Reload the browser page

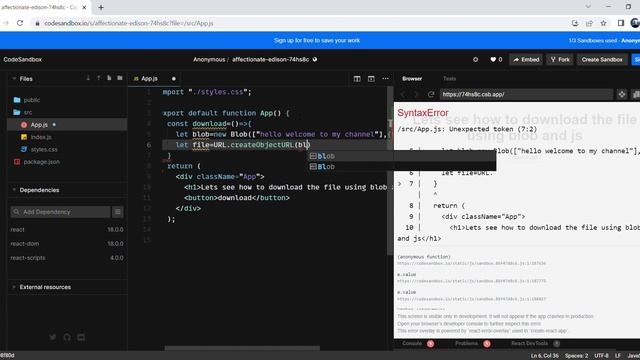pos(20,23)
